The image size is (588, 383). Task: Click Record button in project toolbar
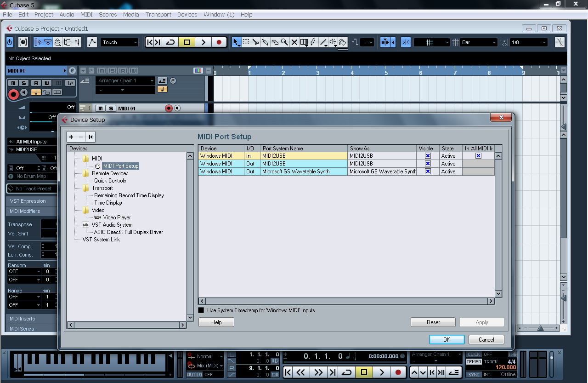coord(219,42)
